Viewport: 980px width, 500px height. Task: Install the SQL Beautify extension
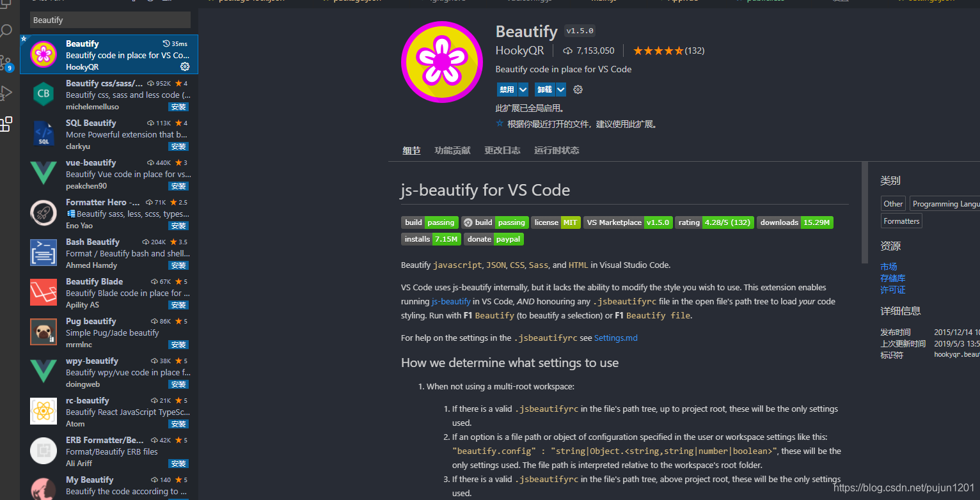point(178,146)
